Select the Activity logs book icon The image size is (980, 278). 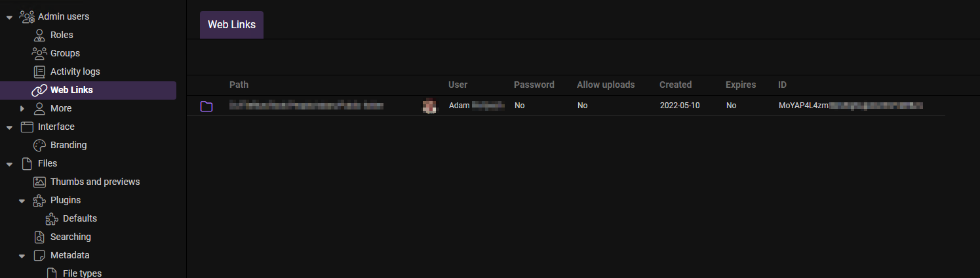point(39,71)
